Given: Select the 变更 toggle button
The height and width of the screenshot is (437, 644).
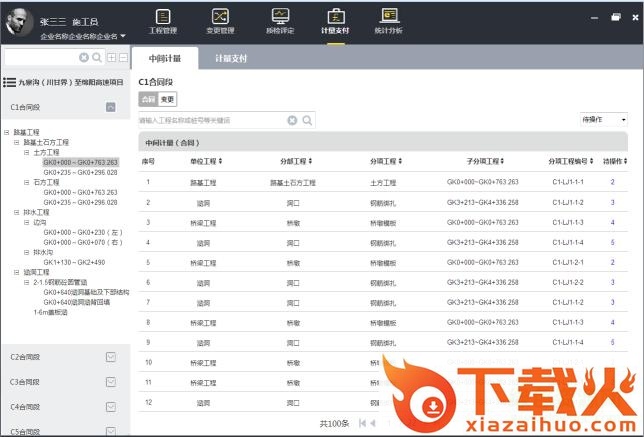Looking at the screenshot, I should [x=167, y=100].
